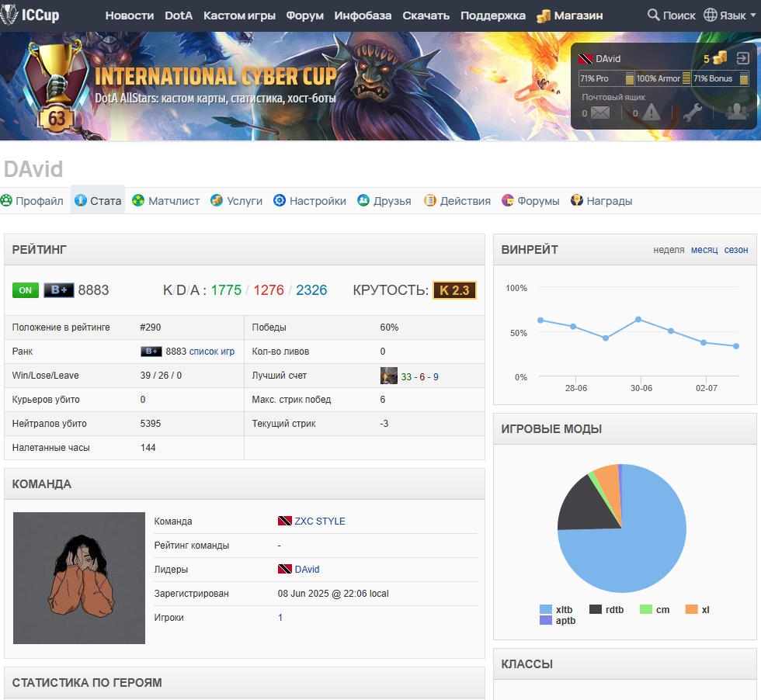The width and height of the screenshot is (761, 700).
Task: Click the xltb legend color swatch
Action: [x=545, y=609]
